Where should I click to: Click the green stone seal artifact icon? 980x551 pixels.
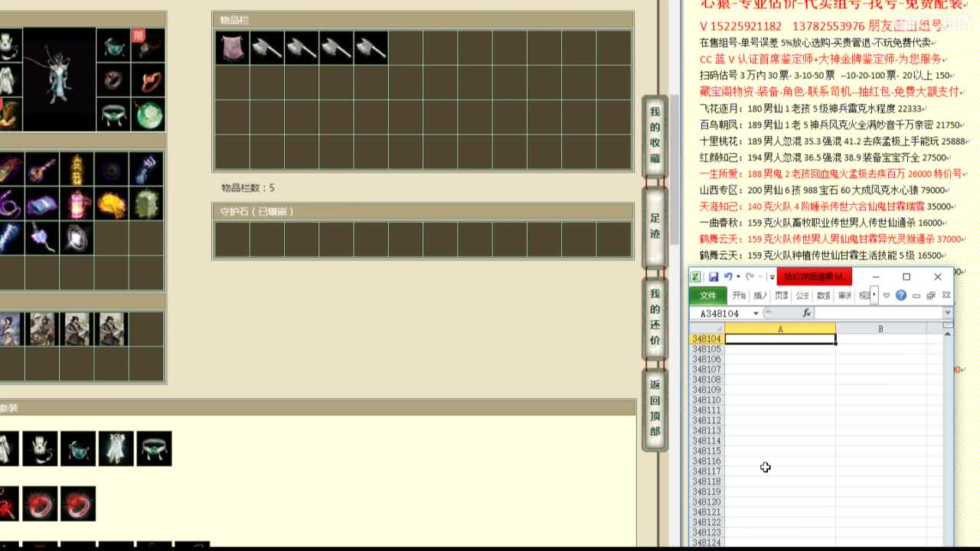point(146,204)
